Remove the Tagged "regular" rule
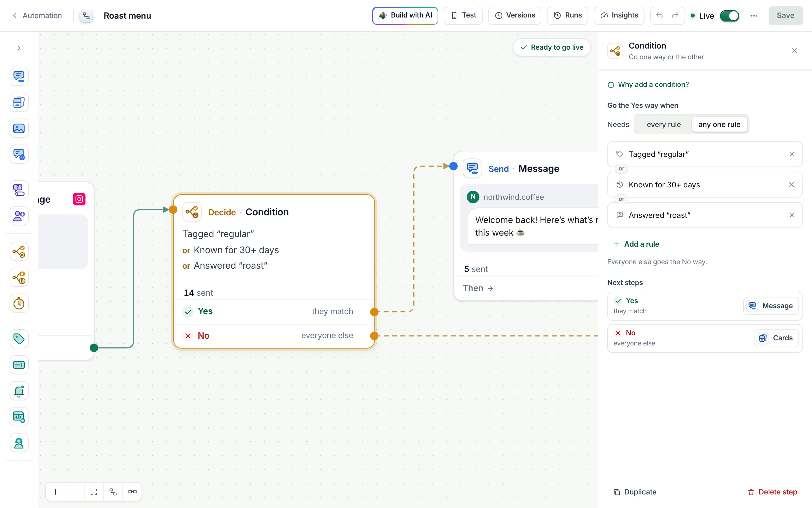Image resolution: width=812 pixels, height=508 pixels. tap(791, 154)
